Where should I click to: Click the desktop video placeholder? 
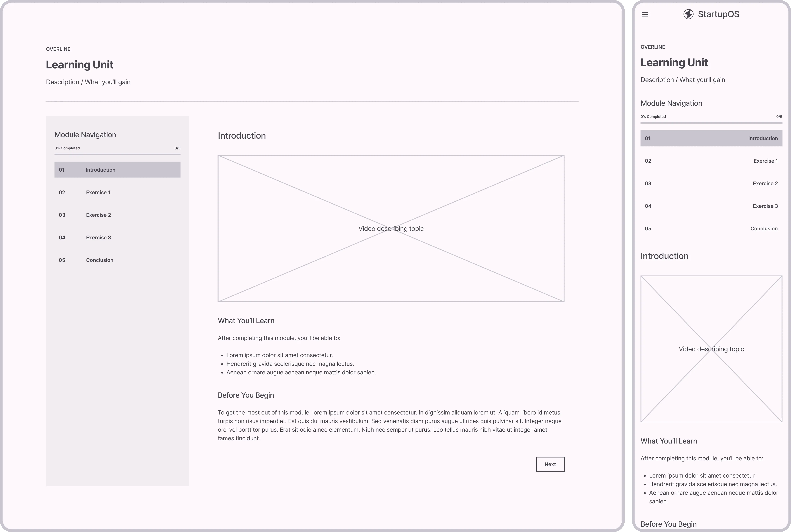tap(391, 228)
